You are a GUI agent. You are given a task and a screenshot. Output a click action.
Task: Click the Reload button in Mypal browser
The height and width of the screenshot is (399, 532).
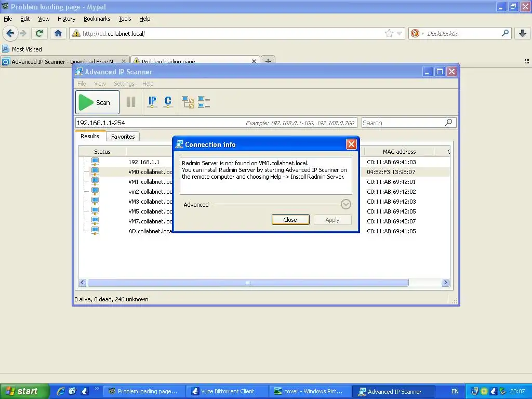39,33
